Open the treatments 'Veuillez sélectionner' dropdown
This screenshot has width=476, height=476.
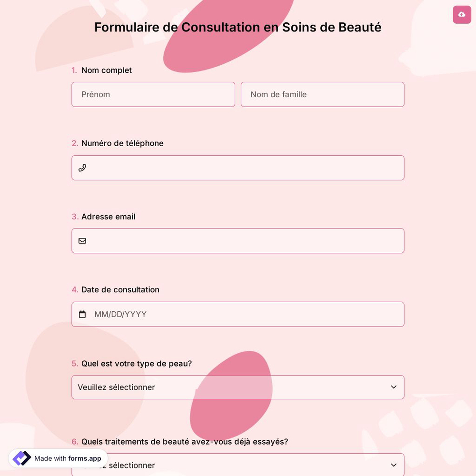click(238, 465)
